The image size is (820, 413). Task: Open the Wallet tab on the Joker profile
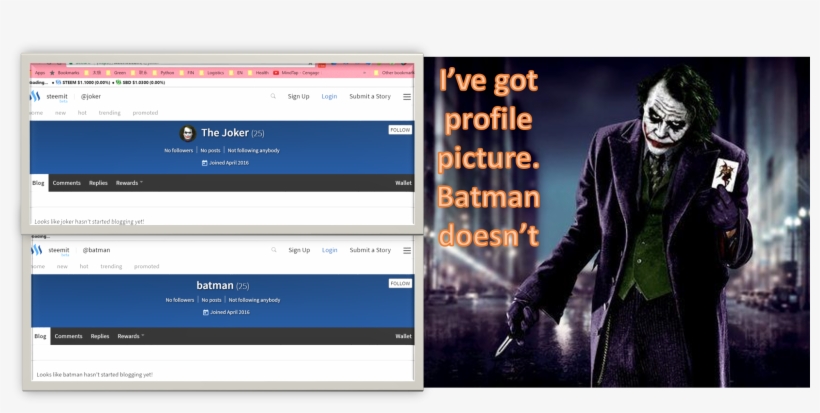coord(403,183)
